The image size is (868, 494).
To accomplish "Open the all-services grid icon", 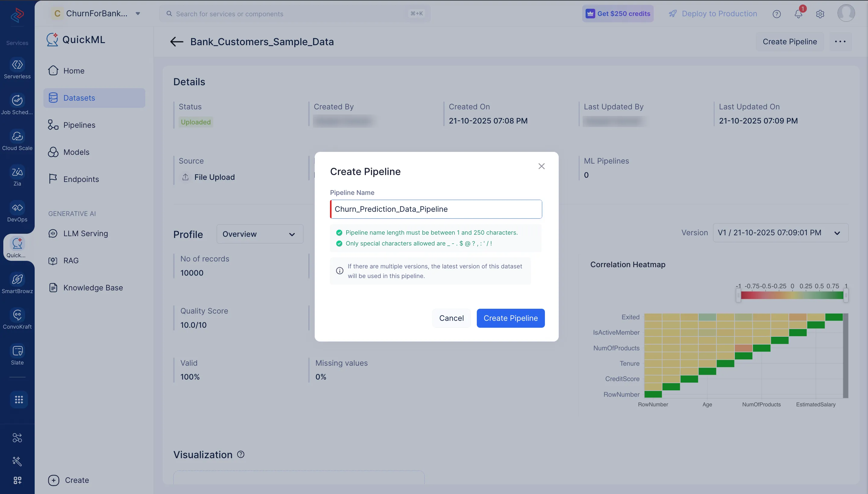I will point(19,399).
